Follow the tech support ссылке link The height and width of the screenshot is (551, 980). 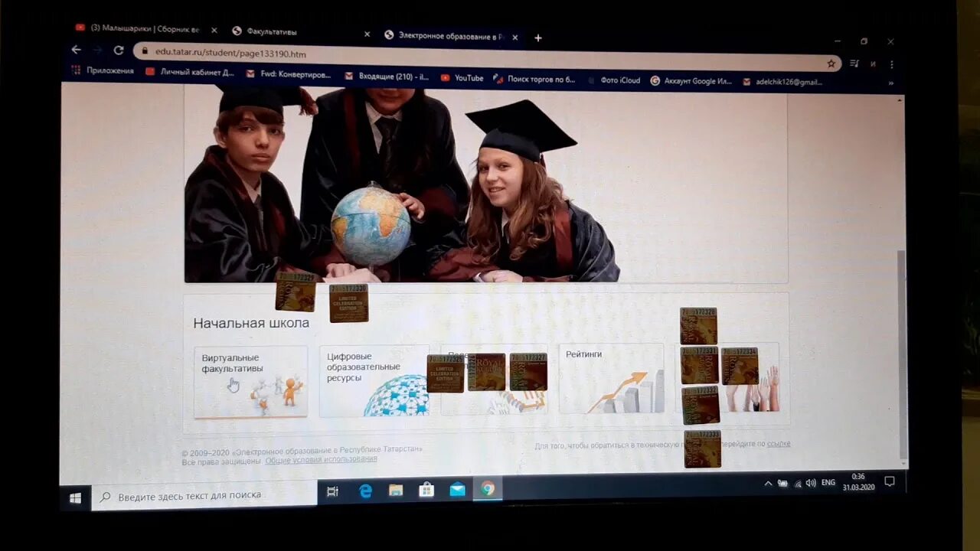point(779,443)
